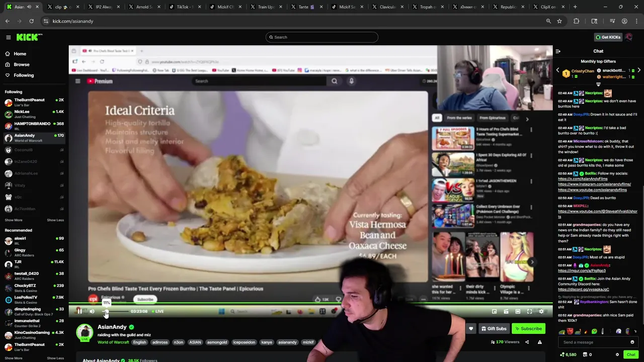Open Chrome three-dot menu
Image resolution: width=644 pixels, height=362 pixels.
click(636, 21)
